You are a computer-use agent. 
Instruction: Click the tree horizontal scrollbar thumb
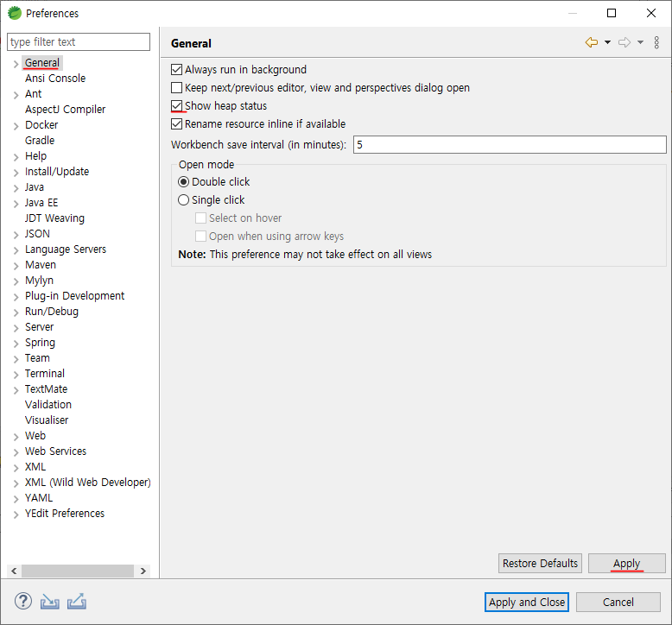coord(78,571)
